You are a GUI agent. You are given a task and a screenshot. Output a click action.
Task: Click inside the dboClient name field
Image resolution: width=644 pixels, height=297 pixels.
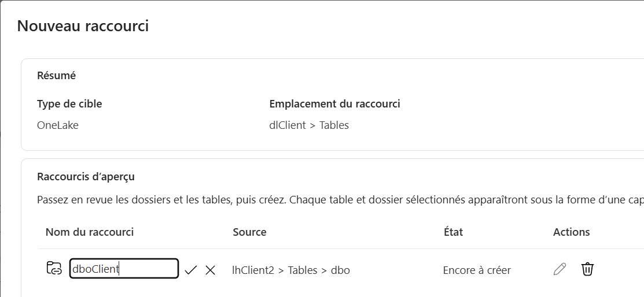(124, 269)
